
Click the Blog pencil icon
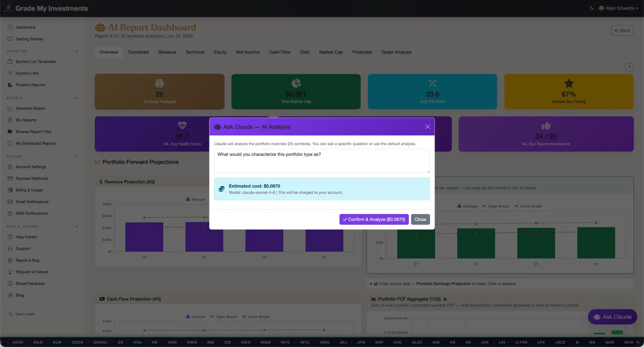pos(10,295)
